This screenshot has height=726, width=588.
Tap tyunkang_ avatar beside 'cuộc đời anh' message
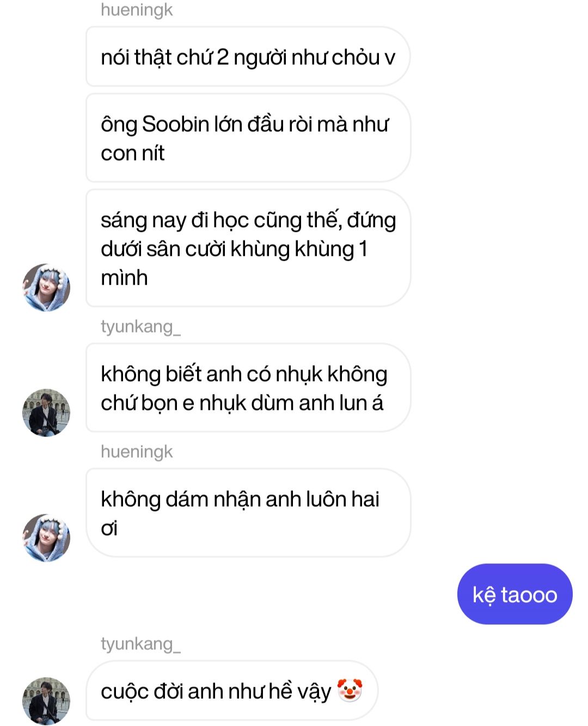click(46, 701)
